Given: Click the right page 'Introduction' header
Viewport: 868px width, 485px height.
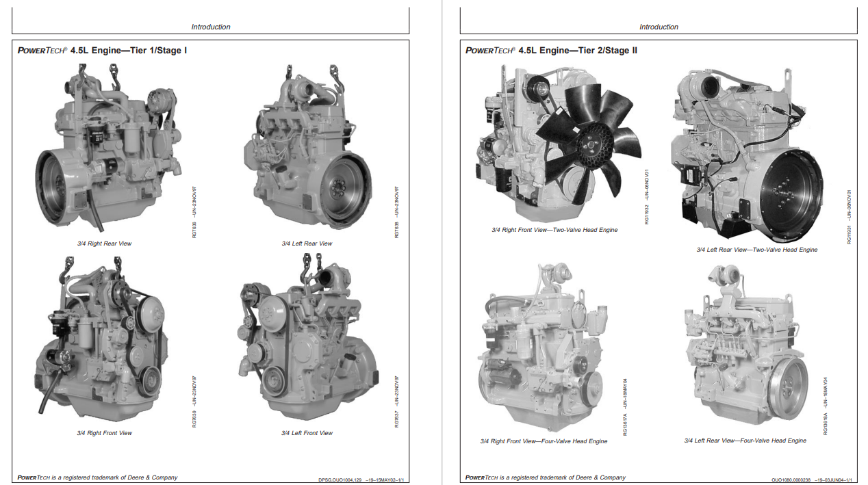Looking at the screenshot, I should point(659,27).
